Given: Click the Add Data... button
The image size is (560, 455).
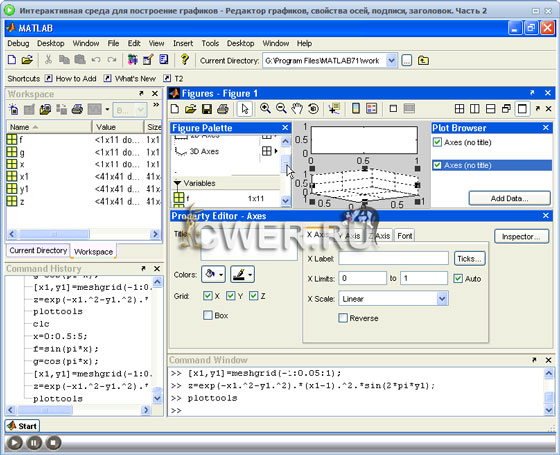Looking at the screenshot, I should (509, 198).
